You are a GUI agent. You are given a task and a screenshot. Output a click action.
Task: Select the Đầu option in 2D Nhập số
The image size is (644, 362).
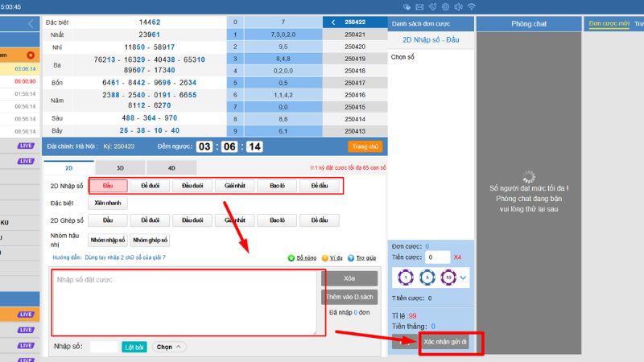[x=107, y=186]
